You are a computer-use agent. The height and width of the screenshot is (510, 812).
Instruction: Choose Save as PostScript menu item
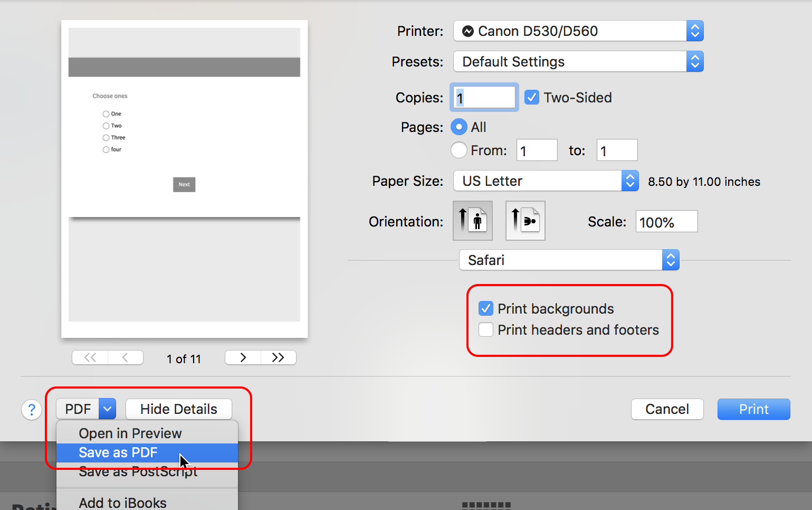[x=147, y=471]
